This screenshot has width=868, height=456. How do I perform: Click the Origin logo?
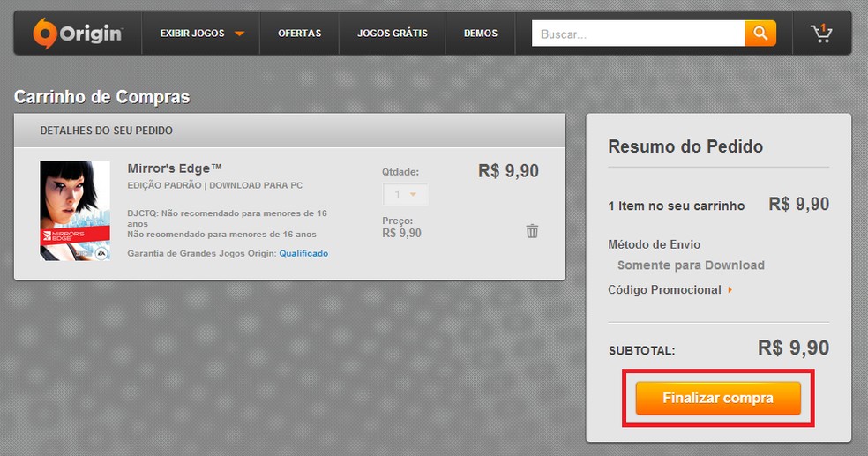point(78,34)
